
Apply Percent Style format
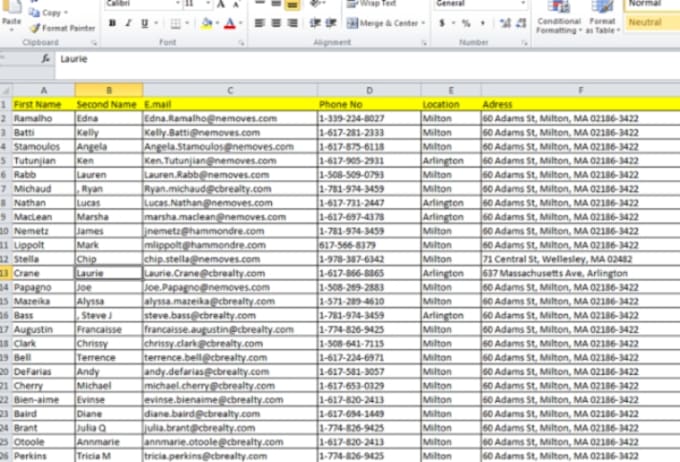(466, 23)
